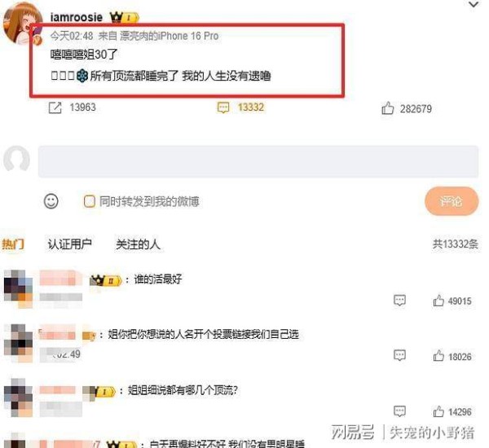
Task: Reply to the comment with 18026 likes
Action: [x=399, y=355]
